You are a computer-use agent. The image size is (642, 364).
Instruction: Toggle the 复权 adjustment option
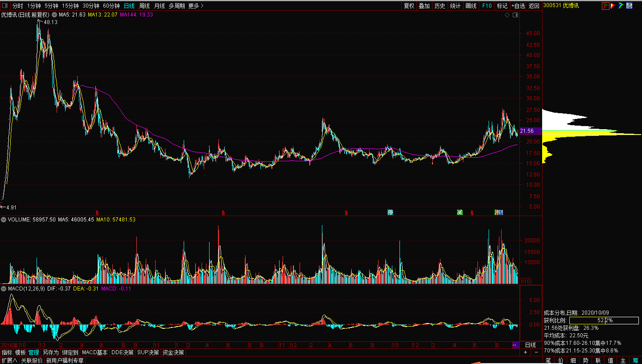tap(409, 6)
